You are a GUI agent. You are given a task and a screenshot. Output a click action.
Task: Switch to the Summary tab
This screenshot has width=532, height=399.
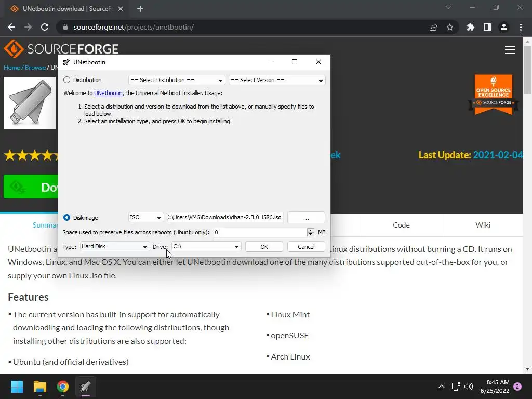[46, 225]
